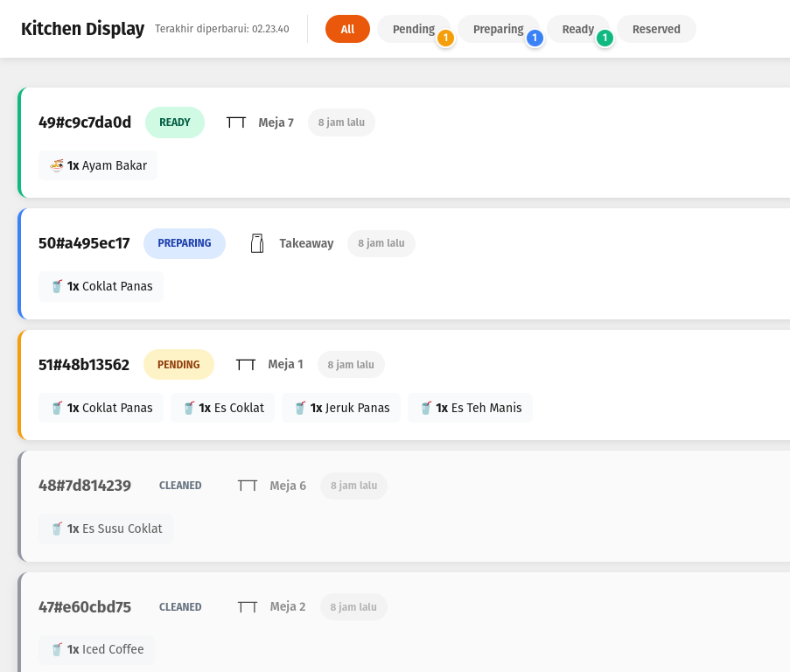Click the drink icon on Es Coklat
The image size is (790, 672).
tap(189, 408)
